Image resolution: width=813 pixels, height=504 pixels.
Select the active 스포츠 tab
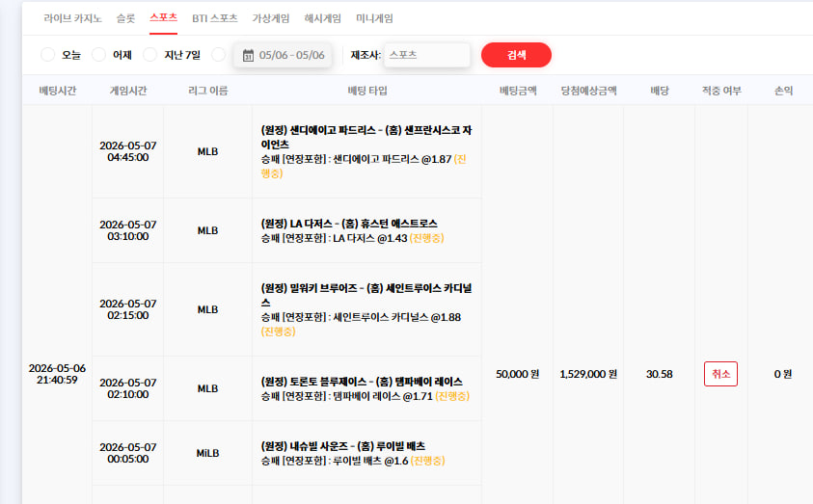[x=163, y=18]
